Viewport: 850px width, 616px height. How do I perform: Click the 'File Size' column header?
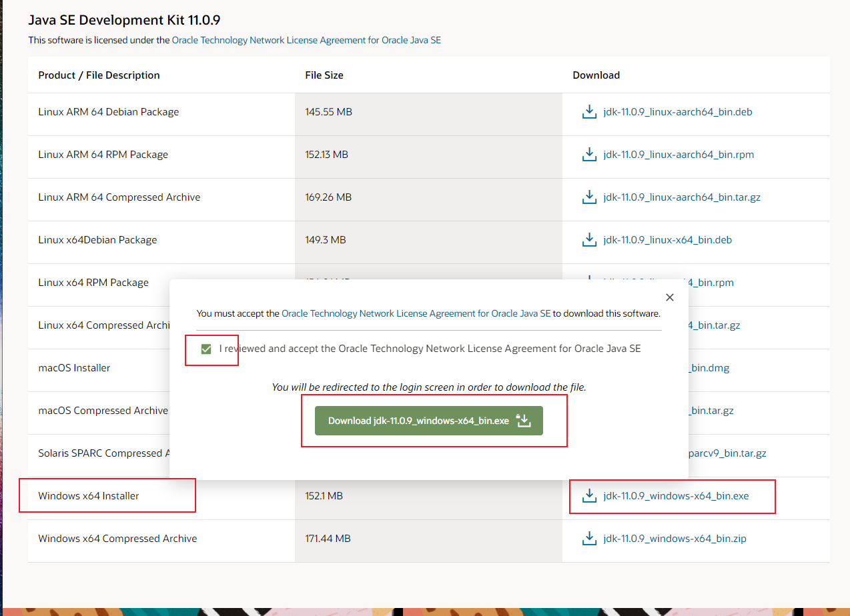(x=324, y=75)
